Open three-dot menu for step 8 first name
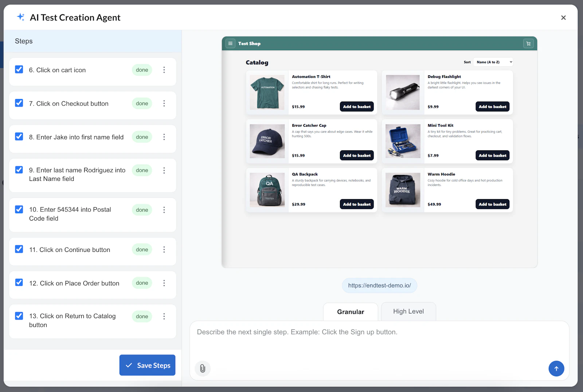This screenshot has height=392, width=583. 164,137
